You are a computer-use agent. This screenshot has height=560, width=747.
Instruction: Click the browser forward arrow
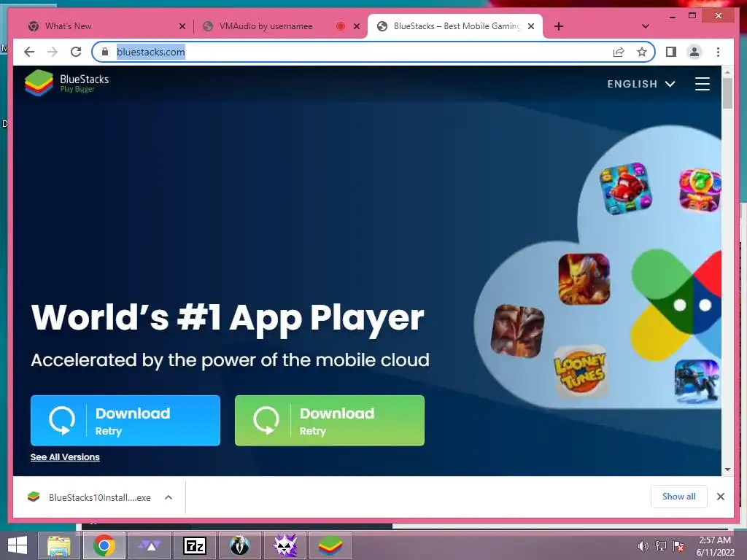click(53, 52)
